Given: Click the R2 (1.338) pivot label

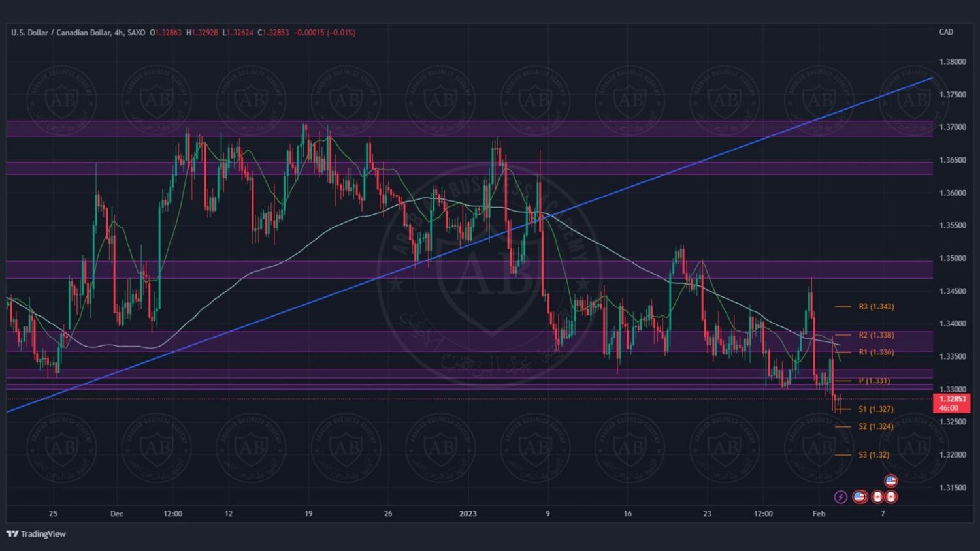Looking at the screenshot, I should (876, 335).
